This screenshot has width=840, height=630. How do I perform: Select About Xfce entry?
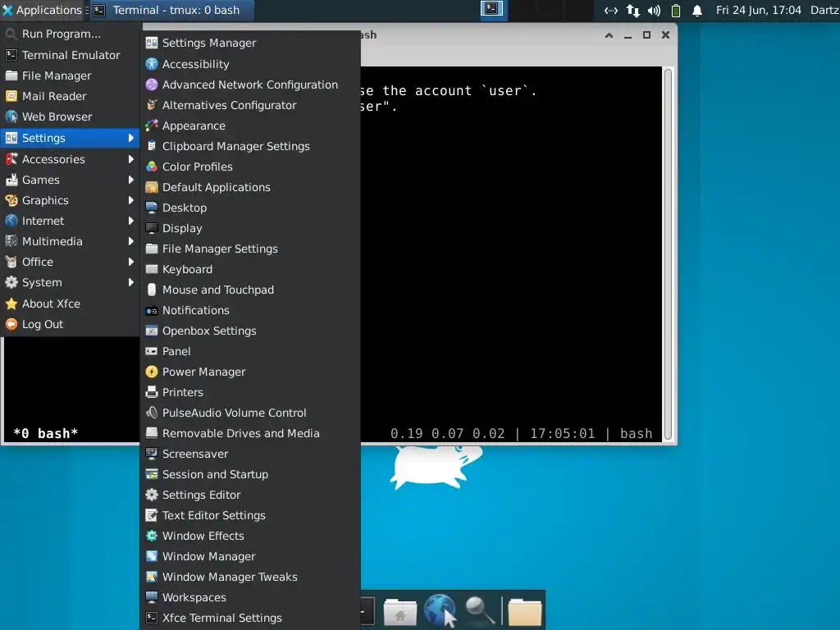point(70,304)
